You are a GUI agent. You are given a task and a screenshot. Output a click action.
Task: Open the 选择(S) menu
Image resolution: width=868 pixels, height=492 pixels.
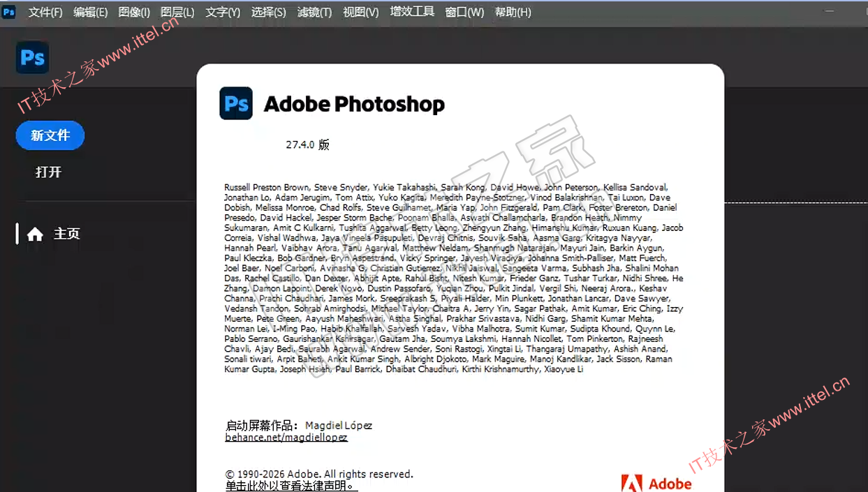(268, 13)
